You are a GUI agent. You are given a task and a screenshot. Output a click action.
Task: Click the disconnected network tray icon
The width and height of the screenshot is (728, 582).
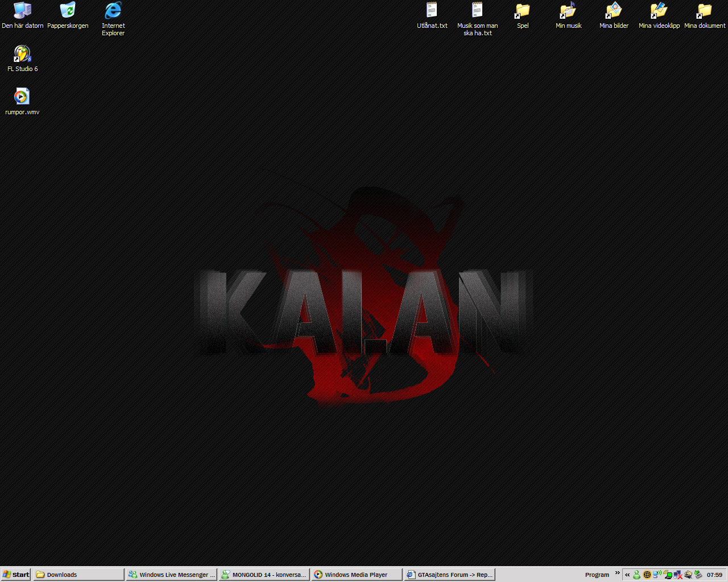pos(678,575)
